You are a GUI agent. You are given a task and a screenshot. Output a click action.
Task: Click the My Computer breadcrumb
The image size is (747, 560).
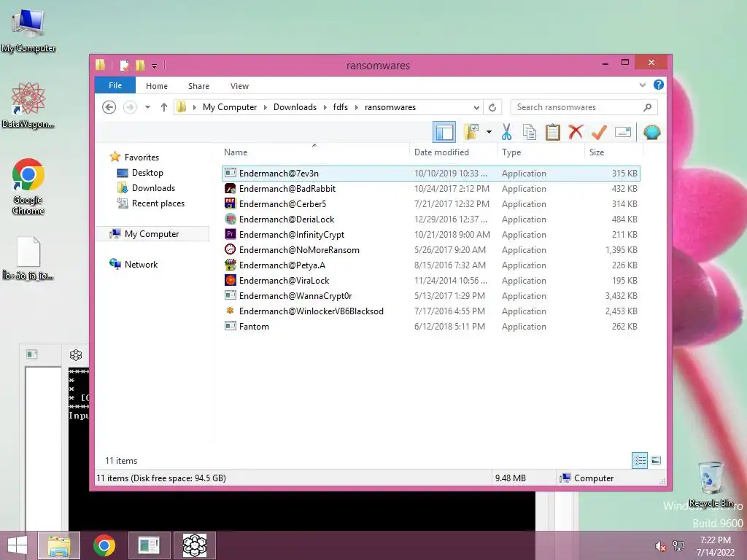(230, 107)
